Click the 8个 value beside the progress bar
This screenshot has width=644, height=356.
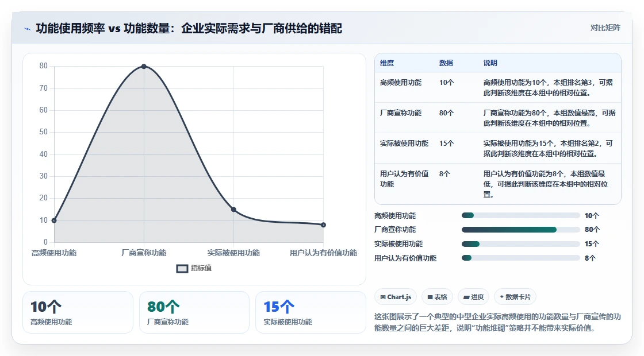(590, 258)
